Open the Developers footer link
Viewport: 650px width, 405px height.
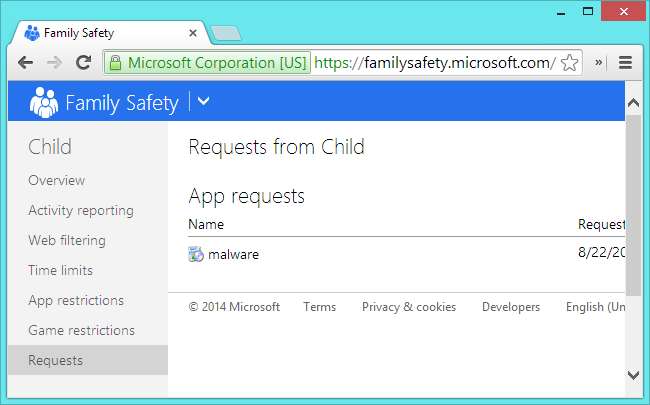pyautogui.click(x=510, y=307)
